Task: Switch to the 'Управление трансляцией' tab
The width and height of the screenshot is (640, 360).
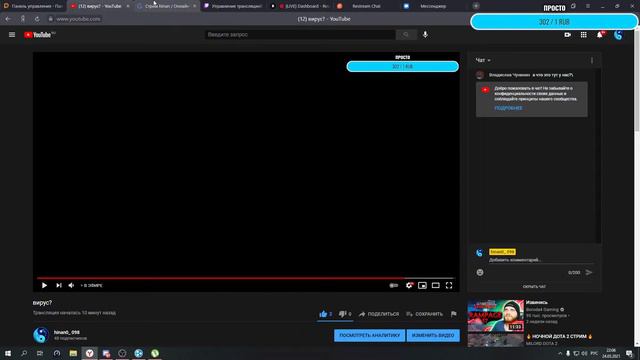Action: 233,6
